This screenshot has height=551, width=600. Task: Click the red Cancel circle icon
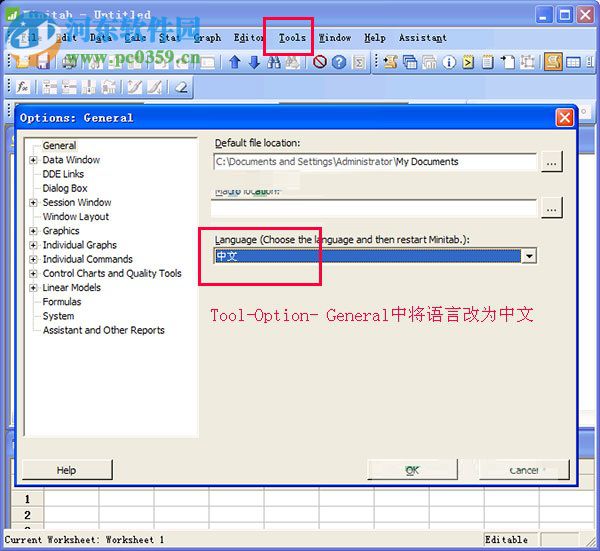[x=320, y=62]
